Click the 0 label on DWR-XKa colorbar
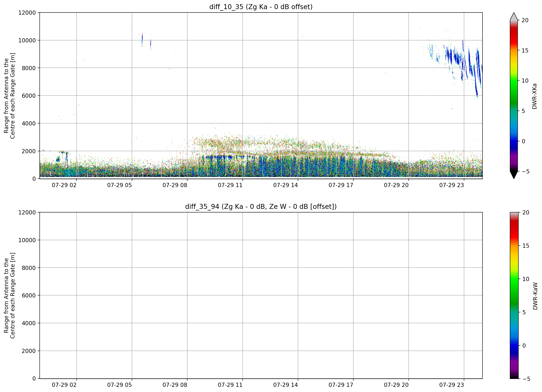 523,141
